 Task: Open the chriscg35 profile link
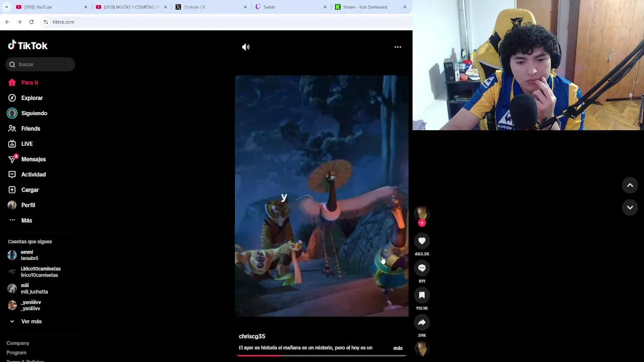click(252, 336)
